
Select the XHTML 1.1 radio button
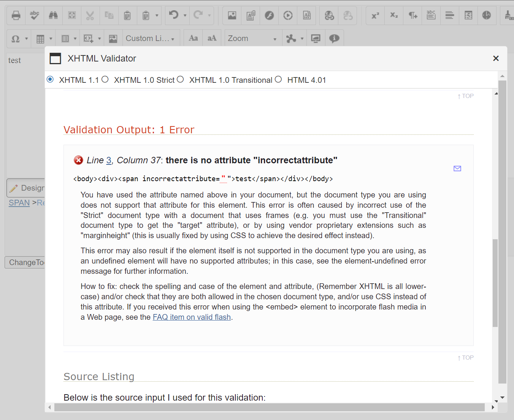coord(50,79)
